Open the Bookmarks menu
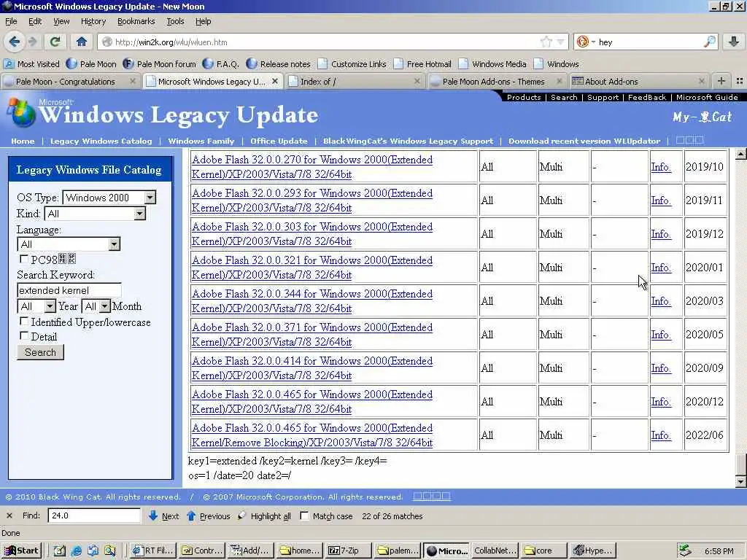747x560 pixels. (x=136, y=21)
